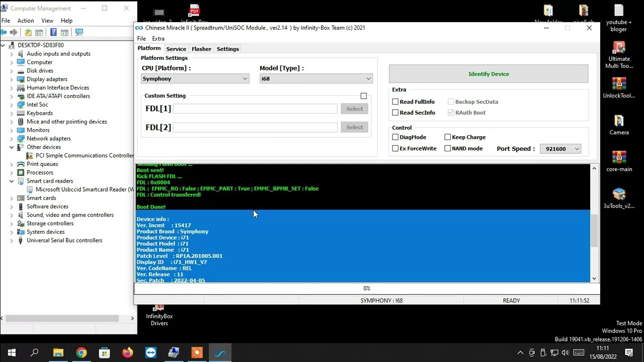The image size is (644, 362).
Task: Open notification center icon in tray
Action: point(629,352)
